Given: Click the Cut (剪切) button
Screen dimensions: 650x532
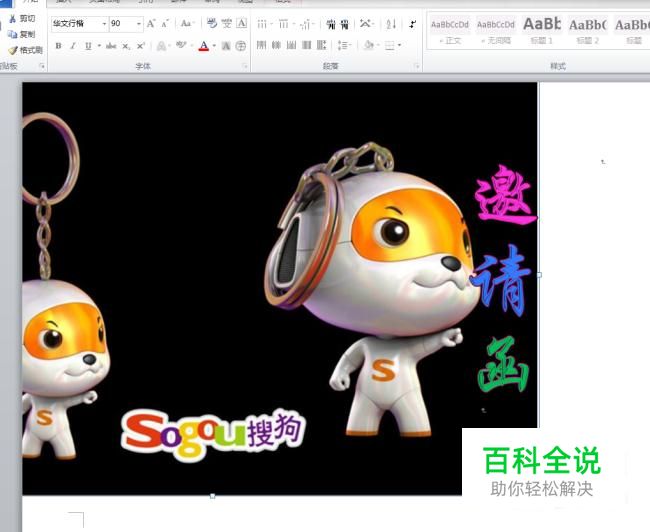Looking at the screenshot, I should click(x=22, y=19).
